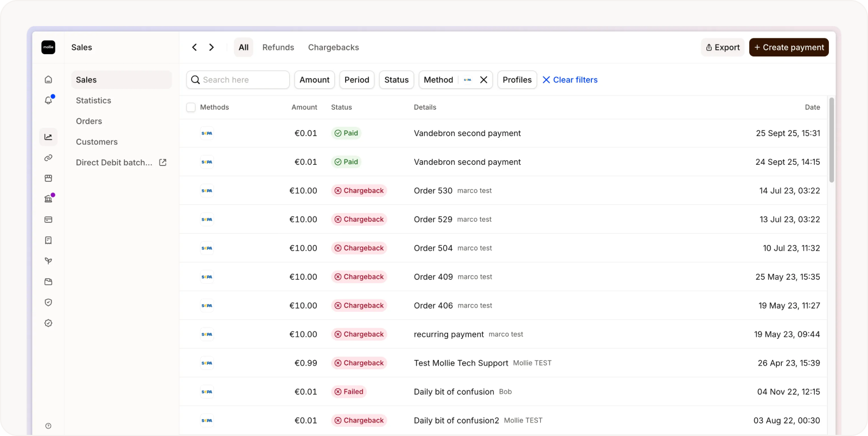The width and height of the screenshot is (868, 436).
Task: Switch to the Chargebacks tab
Action: click(333, 47)
